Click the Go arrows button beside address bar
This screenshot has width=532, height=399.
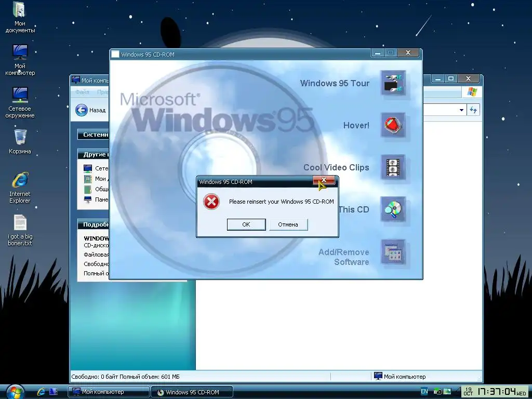click(473, 110)
